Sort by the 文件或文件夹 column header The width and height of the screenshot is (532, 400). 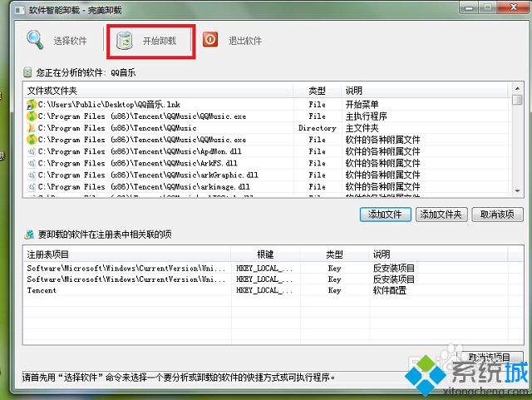158,91
